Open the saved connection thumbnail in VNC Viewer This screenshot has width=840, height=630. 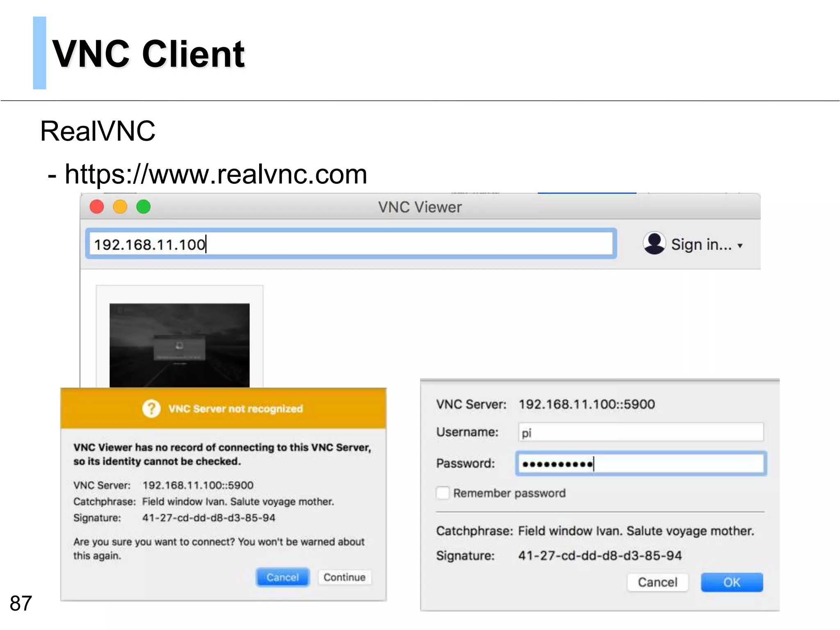pos(179,345)
